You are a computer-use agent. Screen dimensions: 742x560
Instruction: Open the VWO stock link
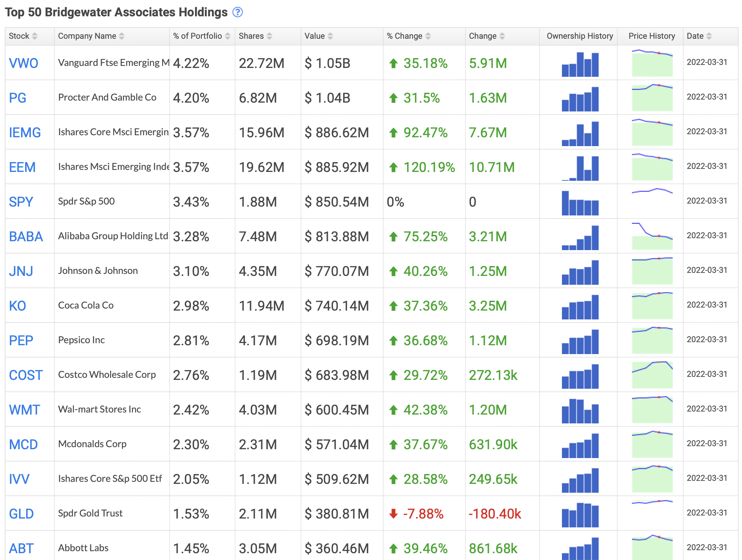[x=23, y=63]
